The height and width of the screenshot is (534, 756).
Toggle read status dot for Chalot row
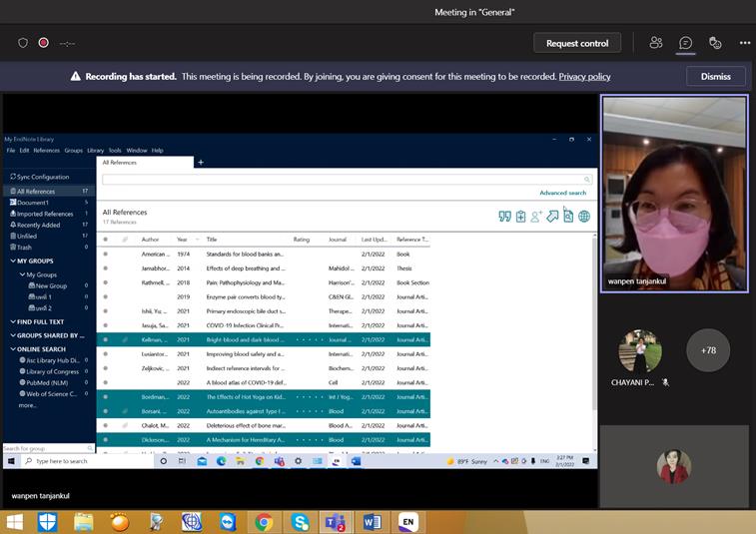tap(106, 425)
